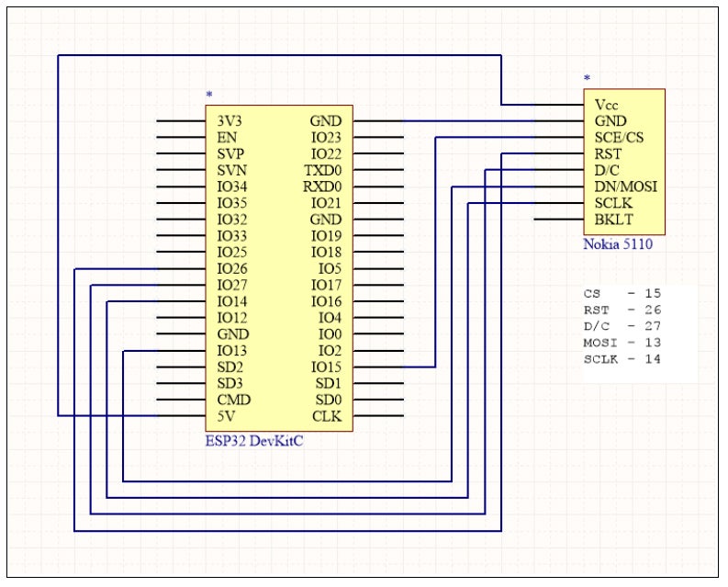Viewport: 728px width, 587px height.
Task: Select the IO26 pin label
Action: pos(232,268)
